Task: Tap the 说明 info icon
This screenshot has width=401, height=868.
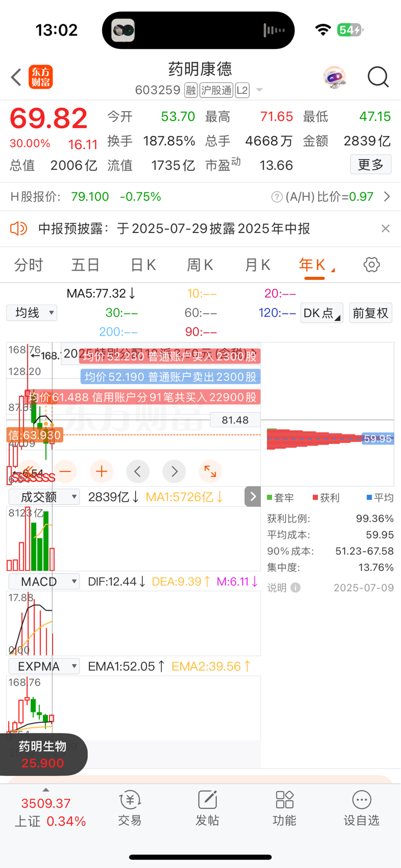Action: (296, 588)
